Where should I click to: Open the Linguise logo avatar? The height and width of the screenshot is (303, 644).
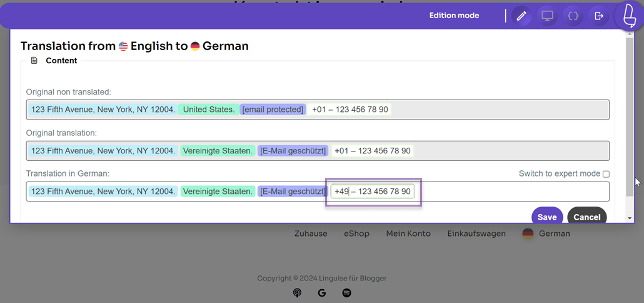(x=629, y=15)
